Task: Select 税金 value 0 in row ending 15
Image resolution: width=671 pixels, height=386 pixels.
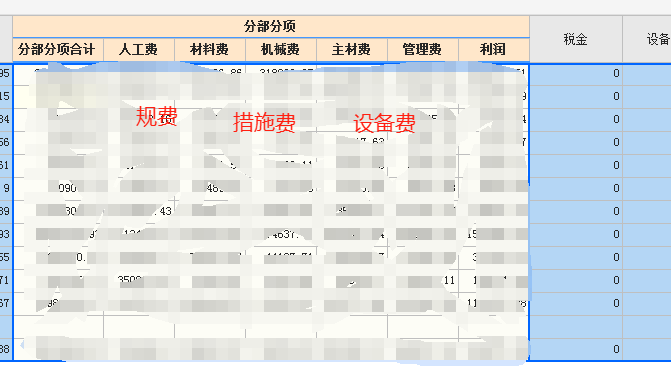Action: pos(576,96)
